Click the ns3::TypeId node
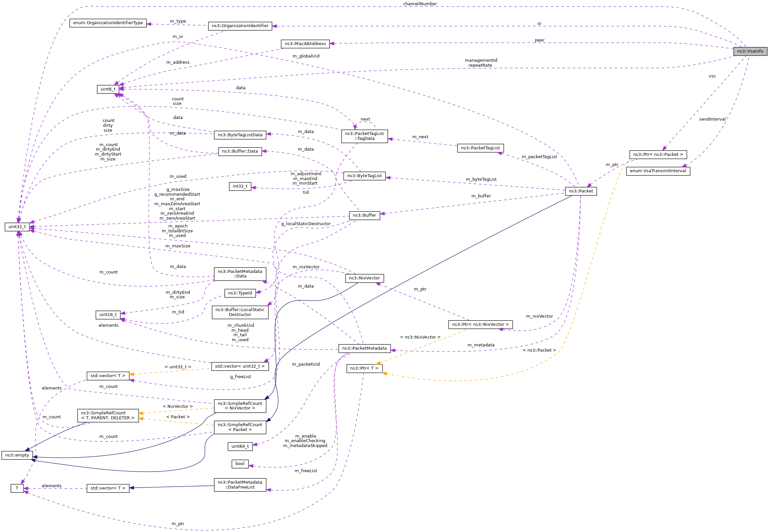The image size is (769, 532). click(x=240, y=293)
